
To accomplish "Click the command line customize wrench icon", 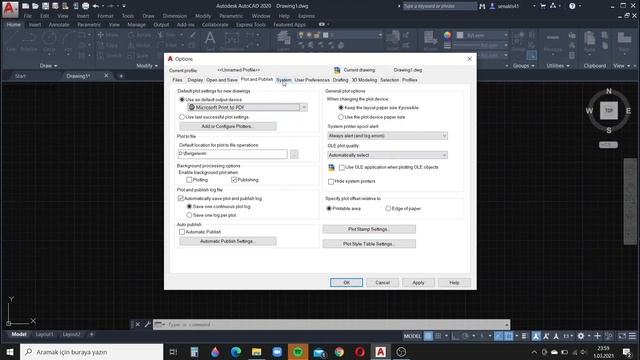I will (147, 324).
